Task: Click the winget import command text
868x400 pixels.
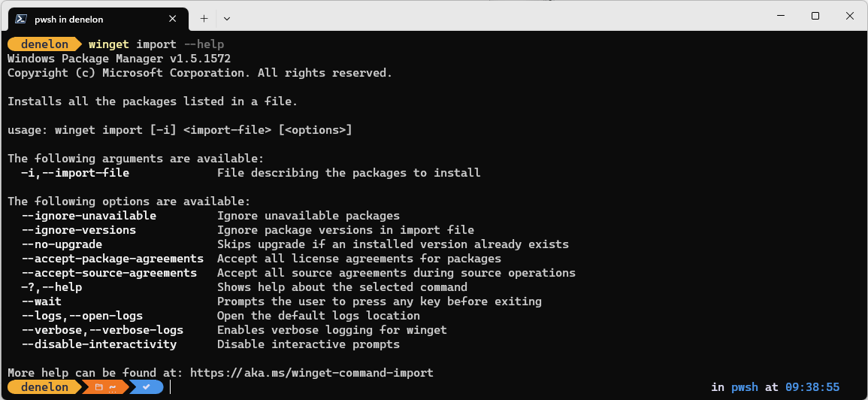Action: click(132, 44)
